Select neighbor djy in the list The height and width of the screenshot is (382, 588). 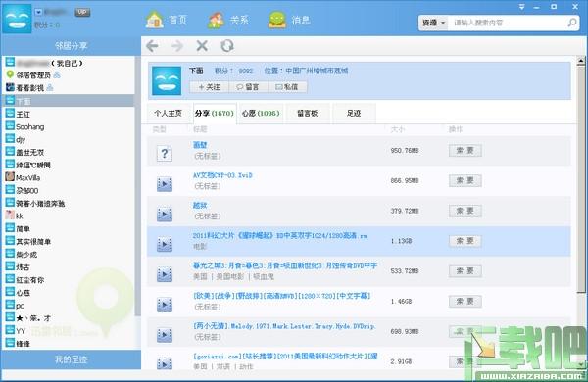pyautogui.click(x=69, y=139)
